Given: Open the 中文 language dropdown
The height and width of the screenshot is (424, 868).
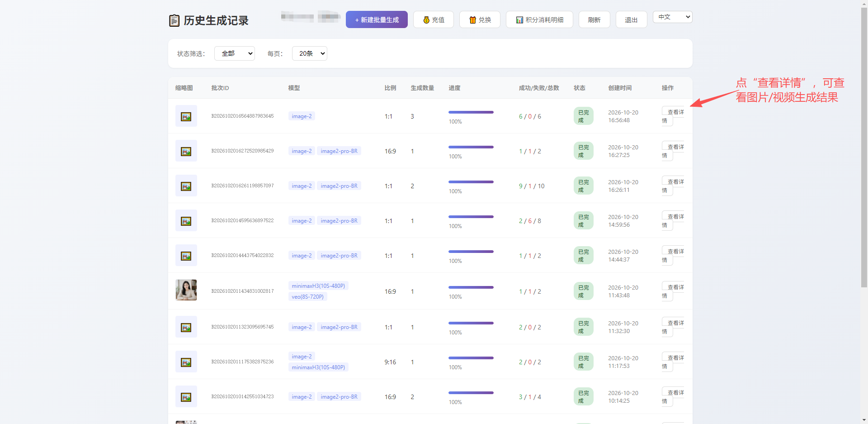Looking at the screenshot, I should click(672, 17).
